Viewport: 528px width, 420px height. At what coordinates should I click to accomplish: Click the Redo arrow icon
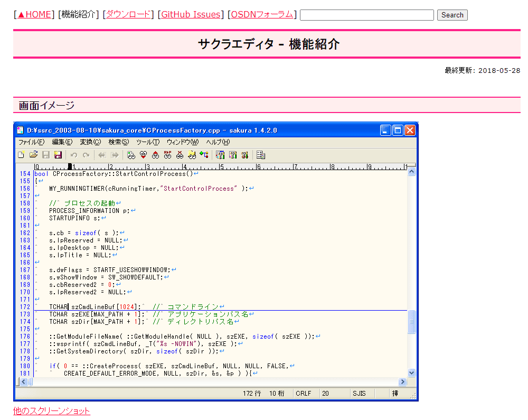pyautogui.click(x=86, y=155)
